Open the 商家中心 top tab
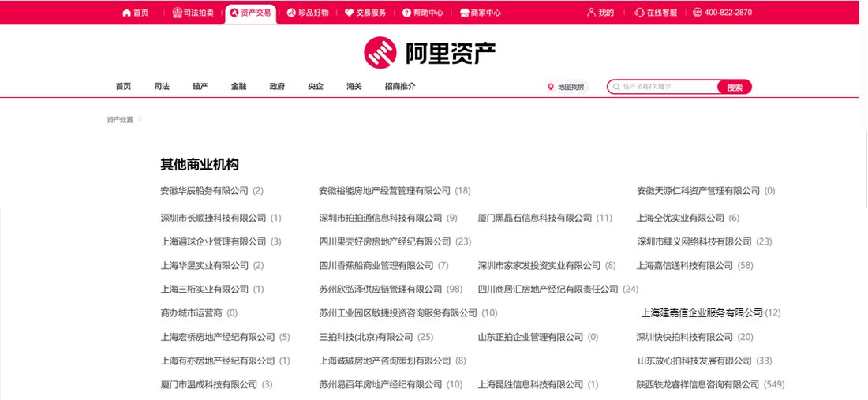 coord(481,13)
